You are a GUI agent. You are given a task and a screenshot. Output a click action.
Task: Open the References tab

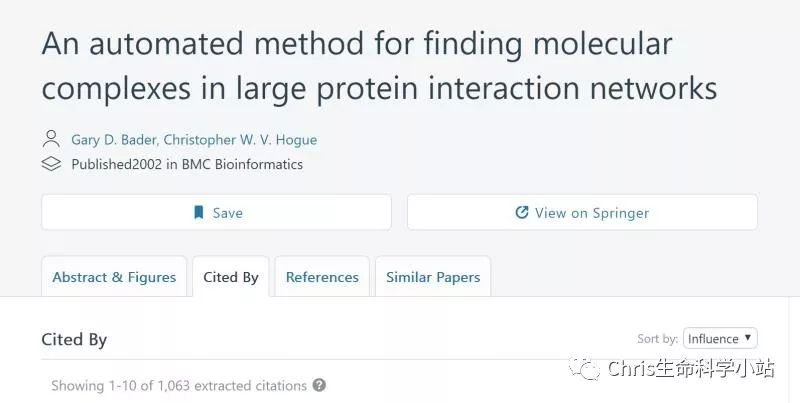322,277
